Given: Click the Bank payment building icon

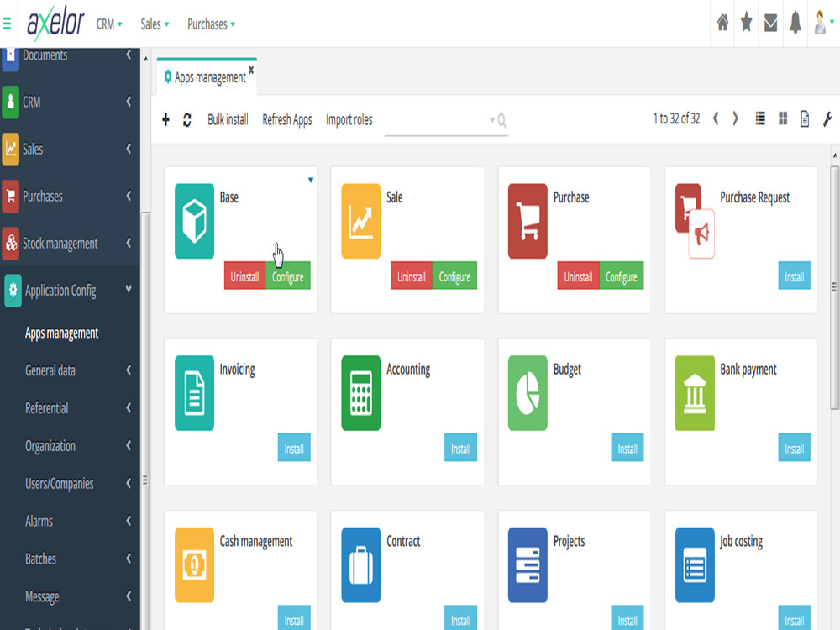Looking at the screenshot, I should click(695, 392).
